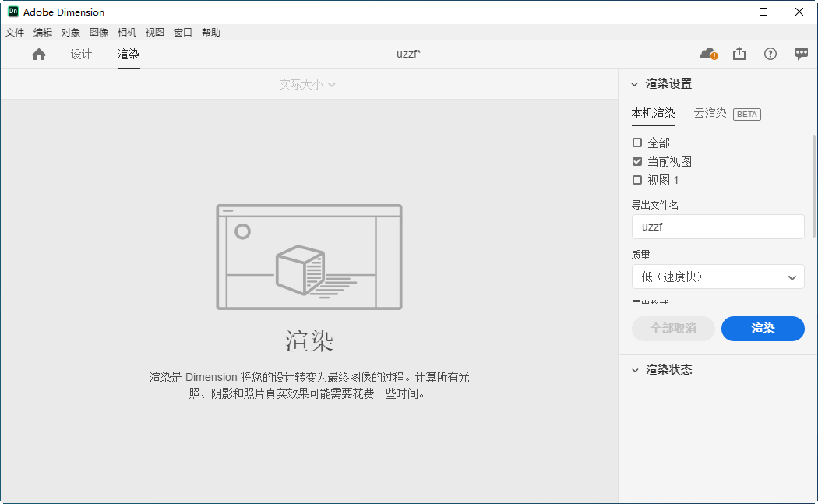Switch to the 云渲染 BETA tab
The width and height of the screenshot is (818, 504).
click(710, 114)
